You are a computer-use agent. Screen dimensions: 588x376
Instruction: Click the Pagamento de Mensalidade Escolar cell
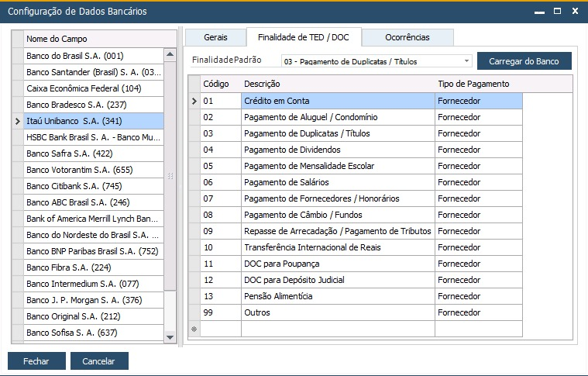(338, 166)
